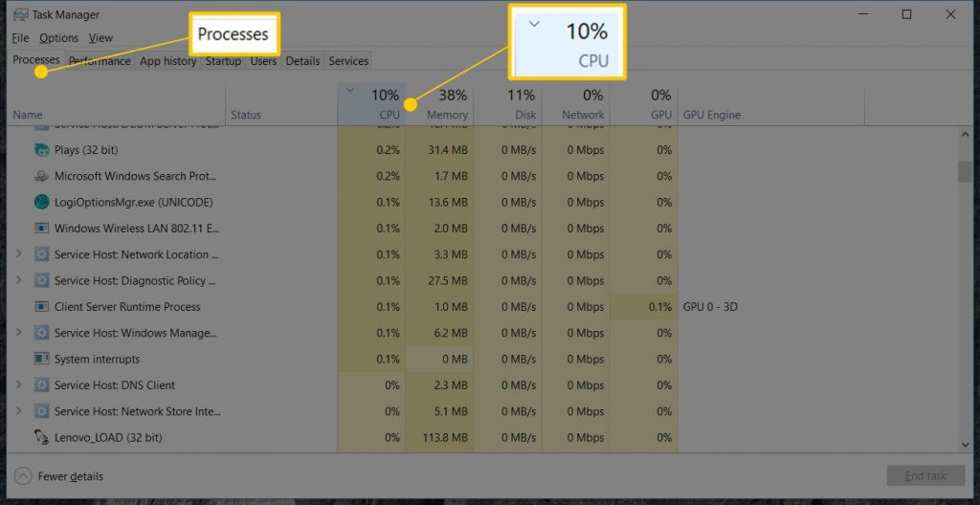Click the System interrupts icon
This screenshot has width=980, height=505.
coord(42,360)
